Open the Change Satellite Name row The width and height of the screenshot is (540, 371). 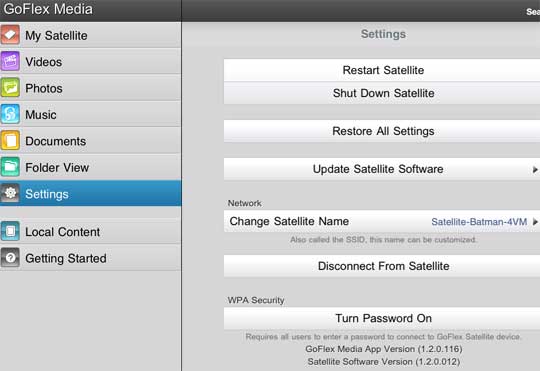[x=382, y=221]
